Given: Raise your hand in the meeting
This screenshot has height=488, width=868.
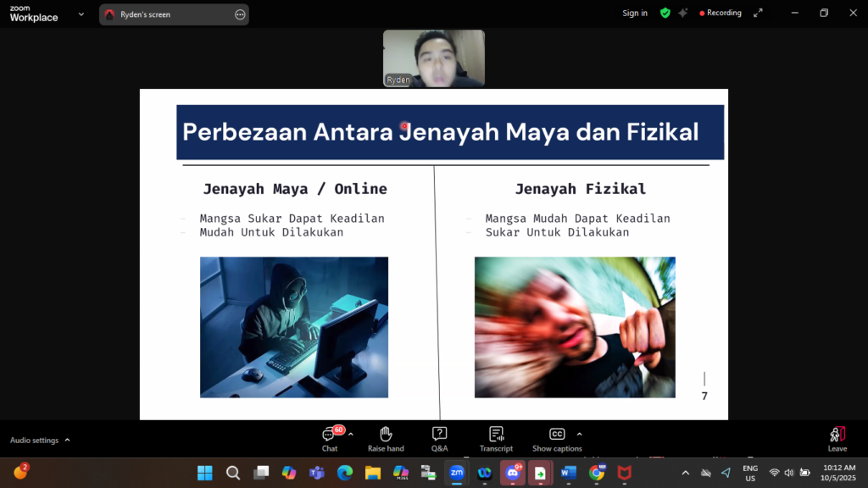Looking at the screenshot, I should [x=386, y=440].
